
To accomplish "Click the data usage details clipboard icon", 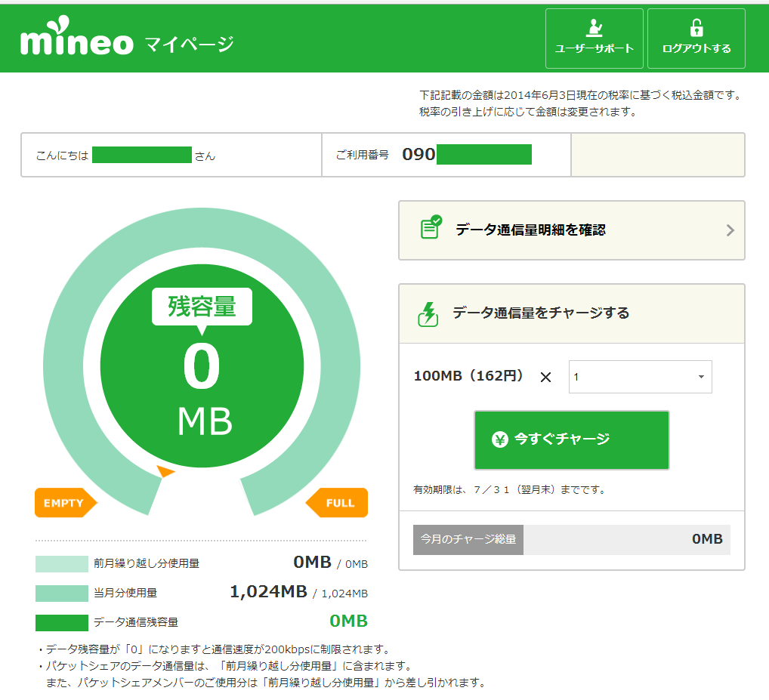I will point(431,227).
